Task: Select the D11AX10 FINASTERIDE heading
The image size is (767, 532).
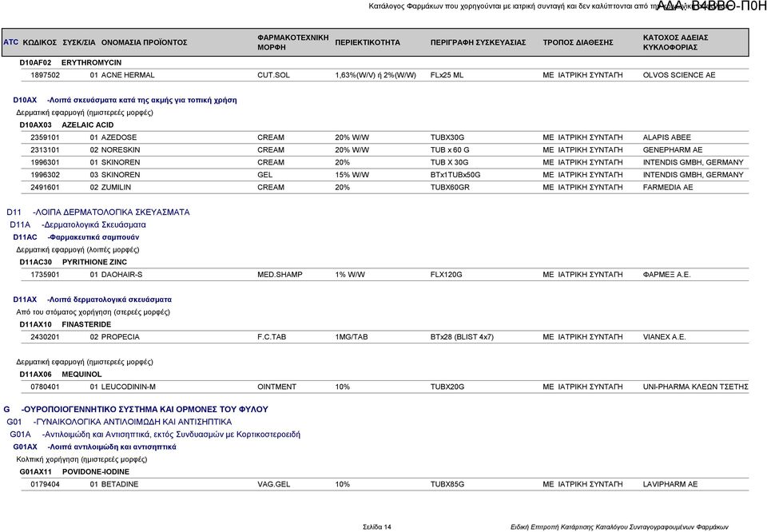Action: click(x=66, y=324)
